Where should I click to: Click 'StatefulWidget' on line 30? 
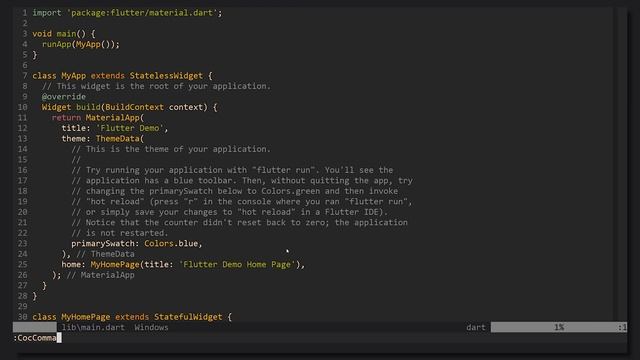coord(188,317)
